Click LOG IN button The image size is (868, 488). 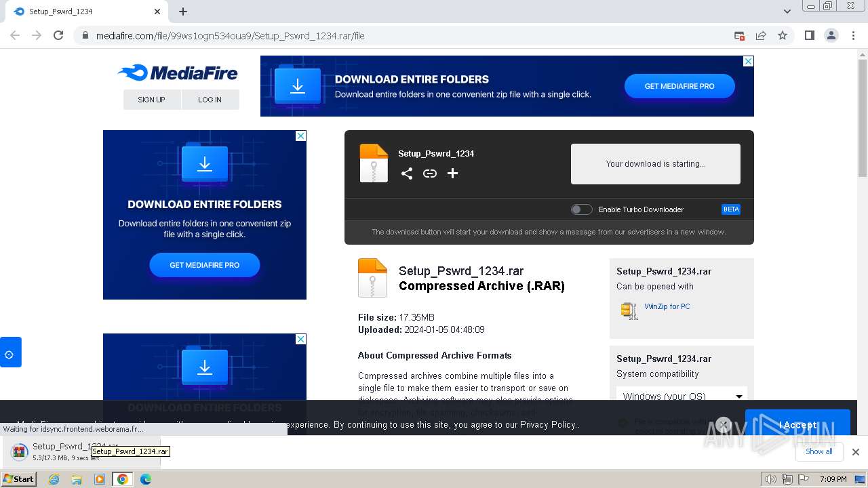[x=210, y=100]
